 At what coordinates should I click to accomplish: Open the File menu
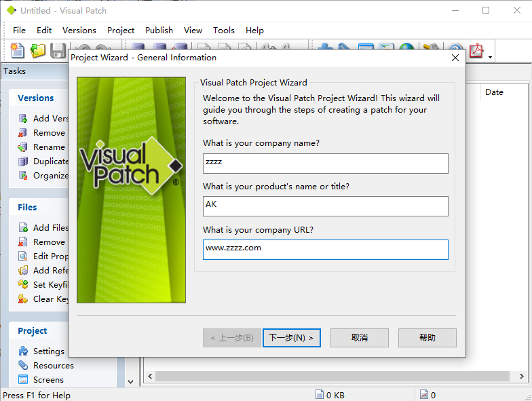(x=19, y=31)
